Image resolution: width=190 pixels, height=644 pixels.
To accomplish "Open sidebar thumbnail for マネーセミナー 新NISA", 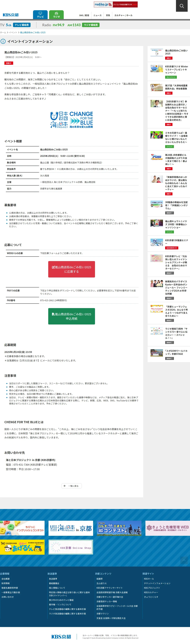I will coord(157,104).
